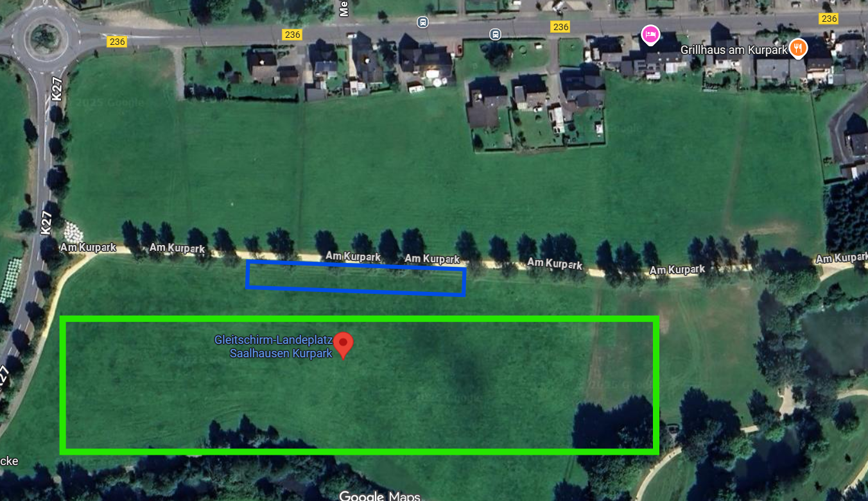Select the K27 road label nearest the roundabout
Viewport: 868px width, 501px height.
tap(57, 89)
